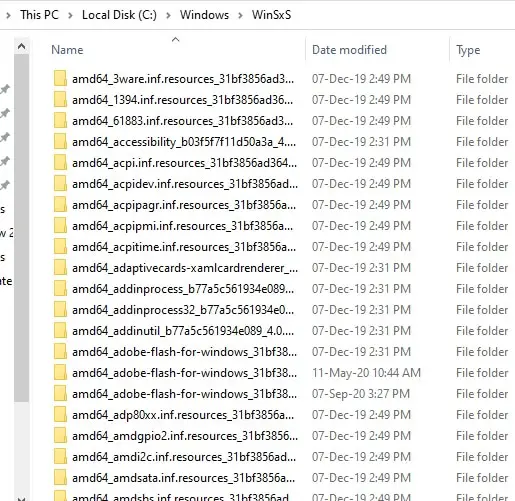Image resolution: width=515 pixels, height=501 pixels.
Task: Click the folder icon of amd64_amdi2c.inf.resources
Action: coord(60,457)
